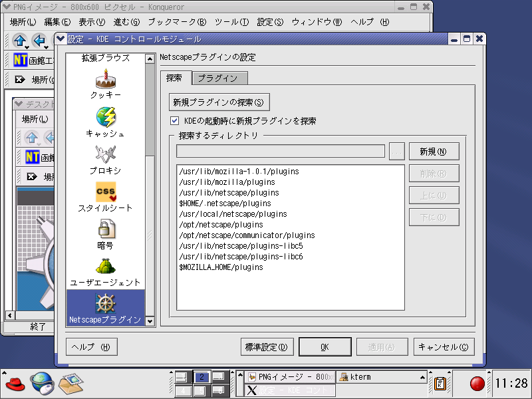Open the Konqueror window menu arrow in title bar
This screenshot has height=399, width=532.
click(7, 7)
